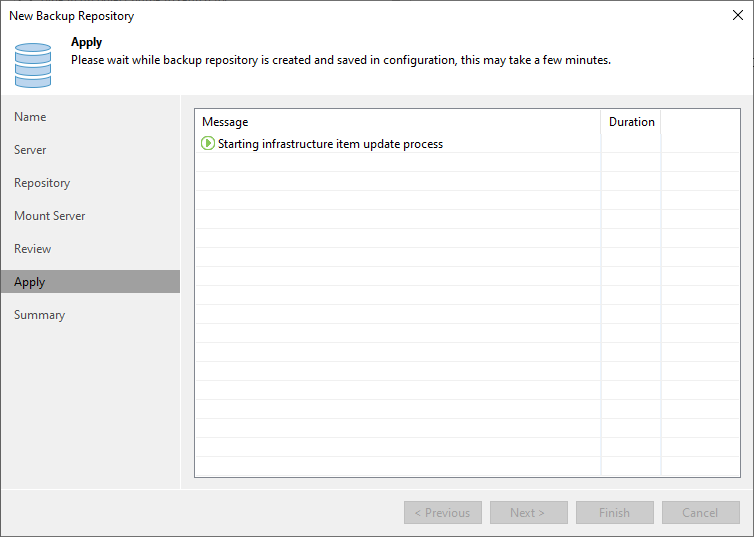Select the Repository step in sidebar
The image size is (754, 537).
coord(42,183)
